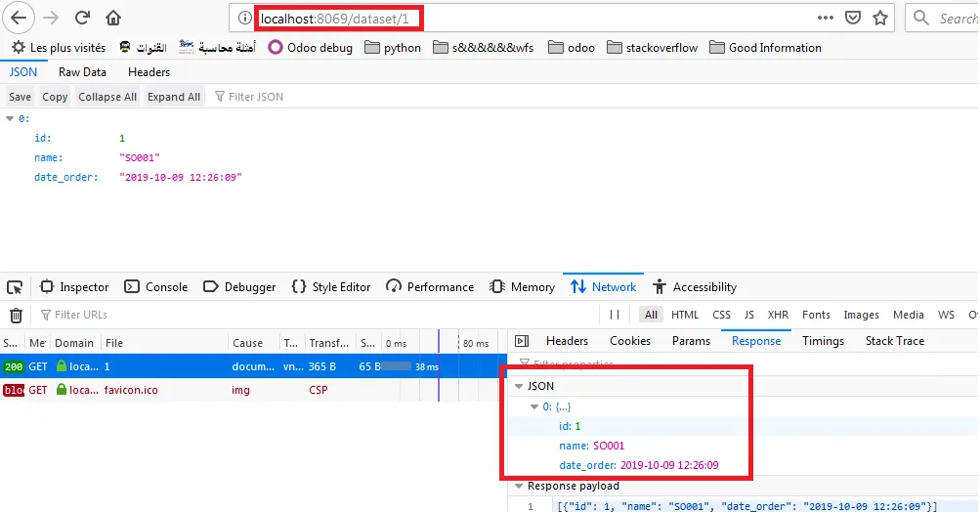This screenshot has height=512, width=980.
Task: Open the python bookmarks folder
Action: (x=393, y=48)
